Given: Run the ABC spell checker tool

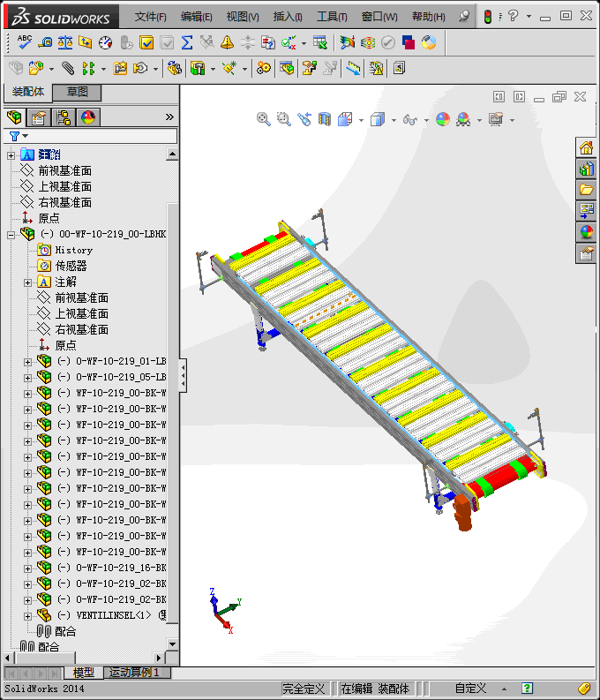Looking at the screenshot, I should (25, 42).
